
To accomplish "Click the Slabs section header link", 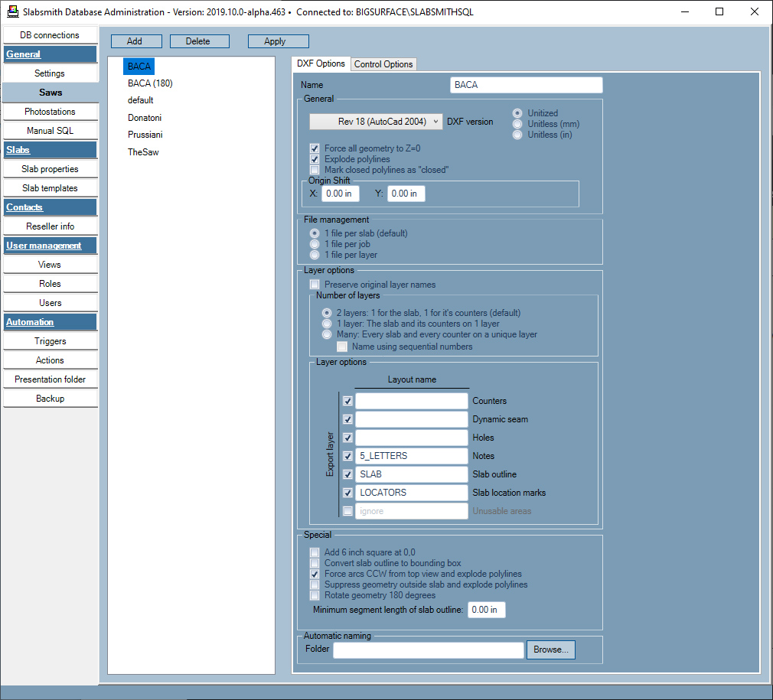I will coord(18,150).
